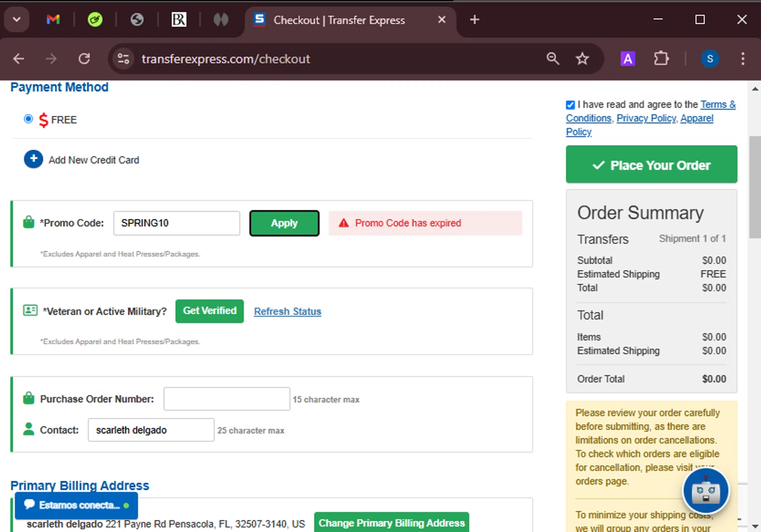Open the Chrome three-dot menu

[x=743, y=59]
